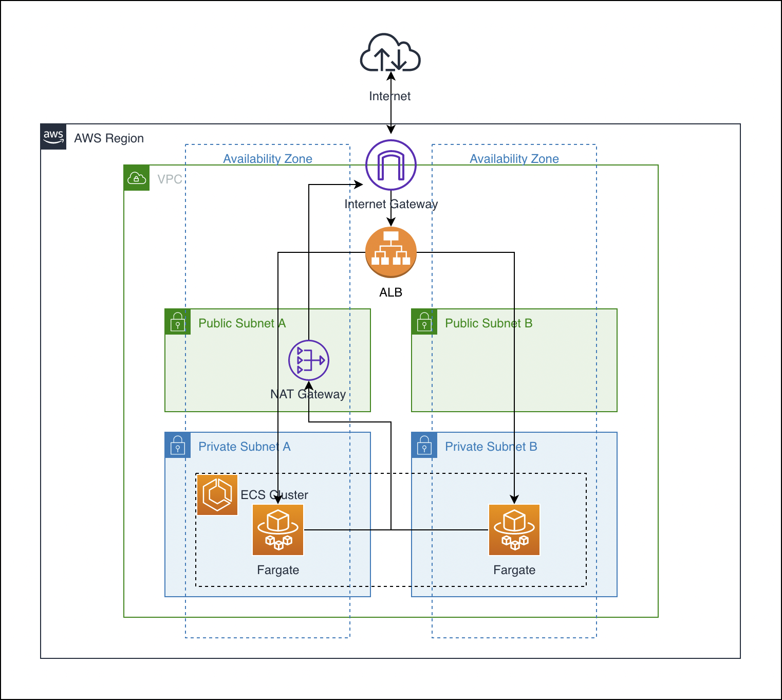This screenshot has height=700, width=782.
Task: Click the 'Public Subnet A' label
Action: click(242, 323)
